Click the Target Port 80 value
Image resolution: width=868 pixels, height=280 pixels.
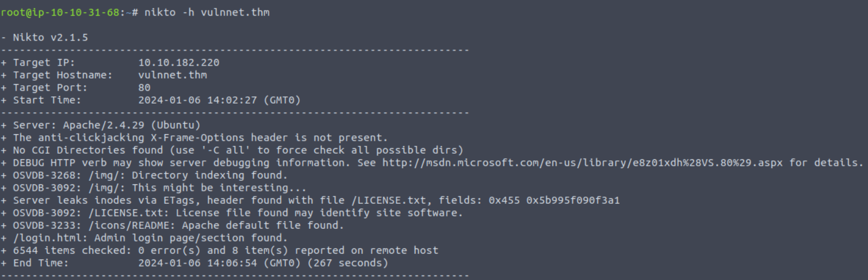(144, 88)
